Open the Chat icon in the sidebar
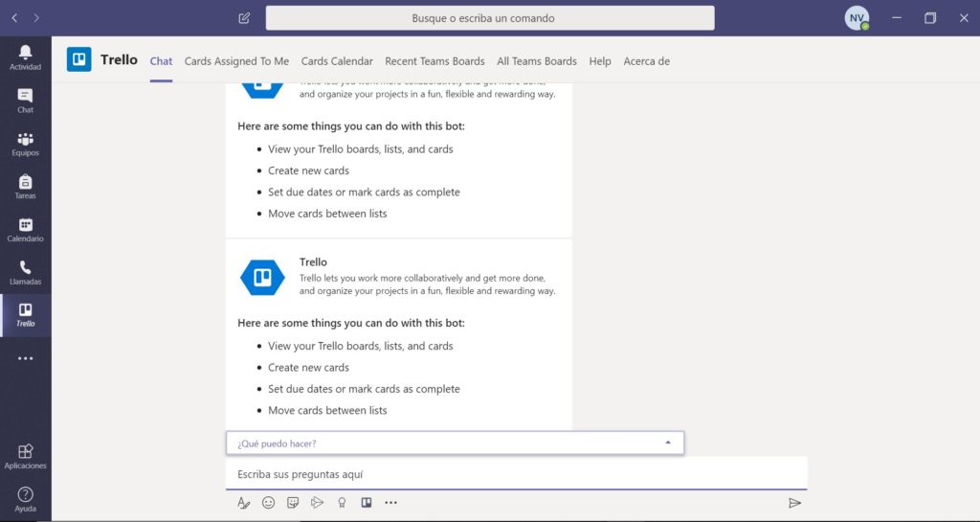The image size is (980, 522). [25, 100]
